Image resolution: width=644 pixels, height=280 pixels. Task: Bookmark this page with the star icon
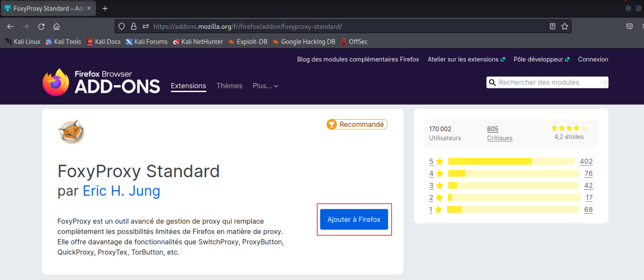(565, 26)
